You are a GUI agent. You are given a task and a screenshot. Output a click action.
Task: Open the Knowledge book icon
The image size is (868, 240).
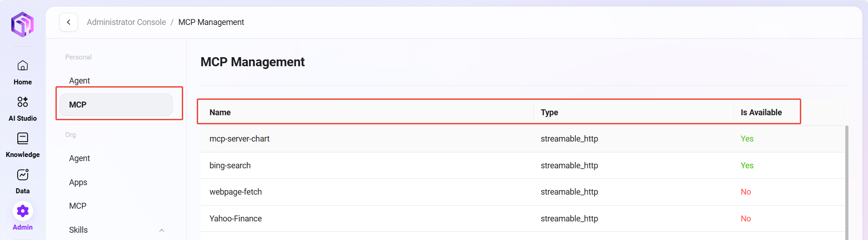tap(22, 138)
